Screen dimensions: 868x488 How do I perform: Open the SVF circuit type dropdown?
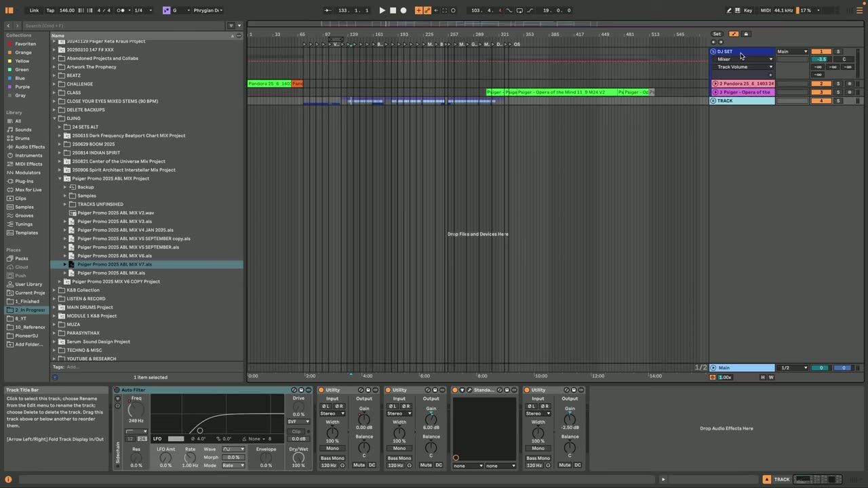tap(298, 422)
